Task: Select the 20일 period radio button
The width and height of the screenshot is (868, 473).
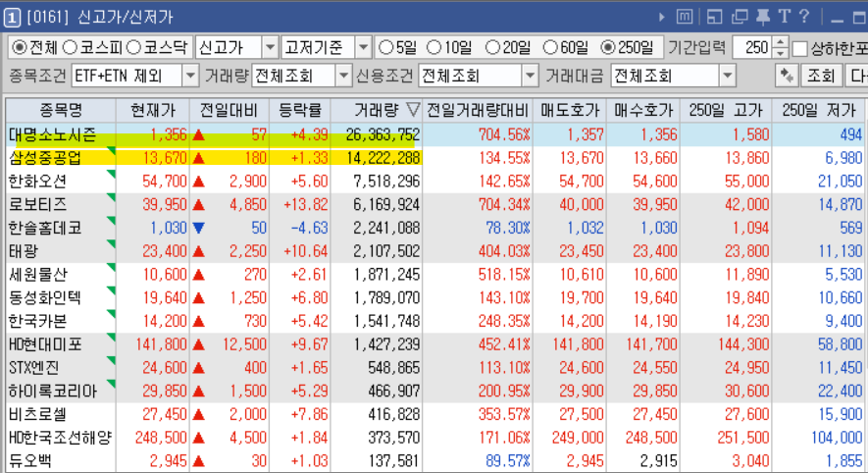Action: click(492, 48)
